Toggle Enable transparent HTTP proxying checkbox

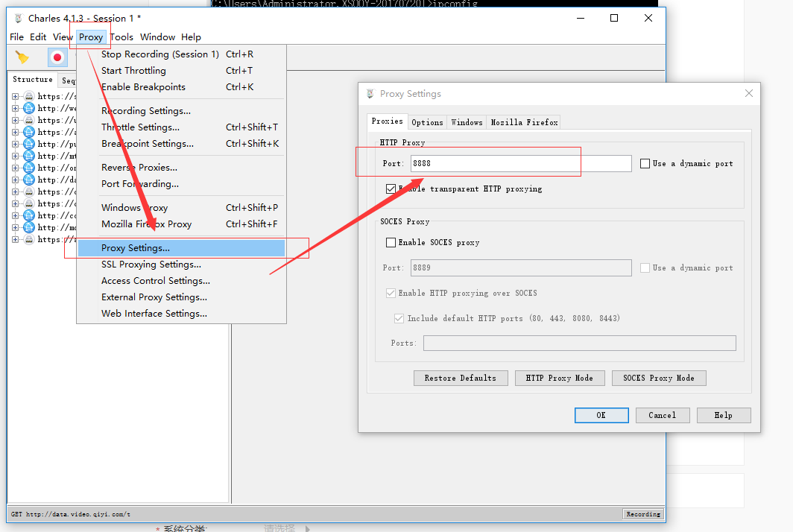[391, 189]
